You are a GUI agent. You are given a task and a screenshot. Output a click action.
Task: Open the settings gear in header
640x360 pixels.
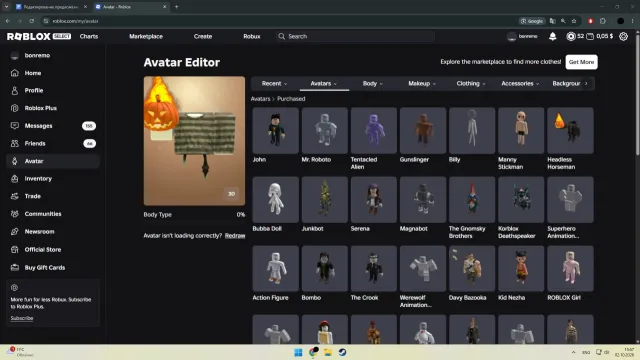(623, 36)
